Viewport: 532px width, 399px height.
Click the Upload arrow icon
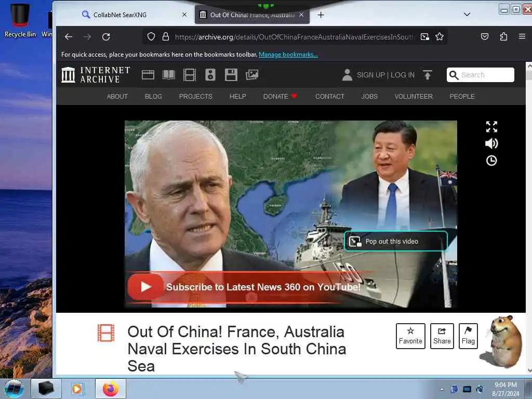click(x=428, y=75)
